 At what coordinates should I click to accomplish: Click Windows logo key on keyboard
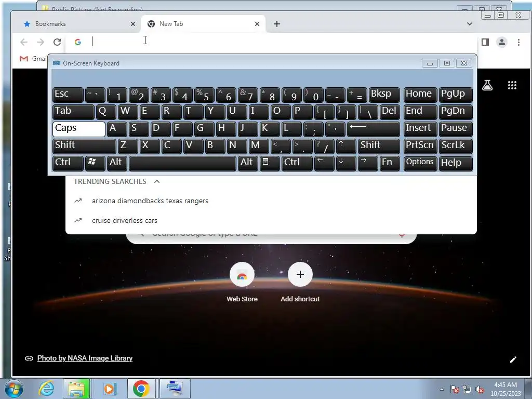pyautogui.click(x=95, y=163)
